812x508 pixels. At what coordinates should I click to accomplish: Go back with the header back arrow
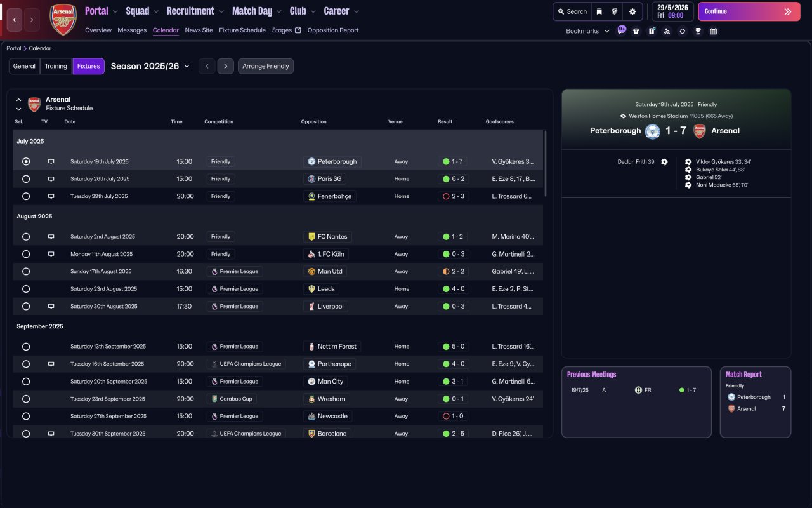click(x=15, y=20)
